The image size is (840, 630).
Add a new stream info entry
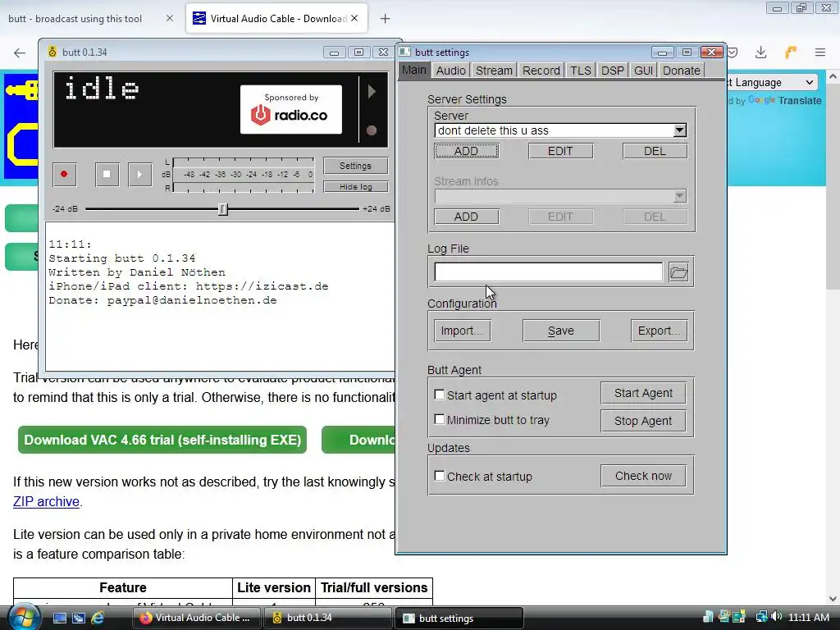coord(466,217)
